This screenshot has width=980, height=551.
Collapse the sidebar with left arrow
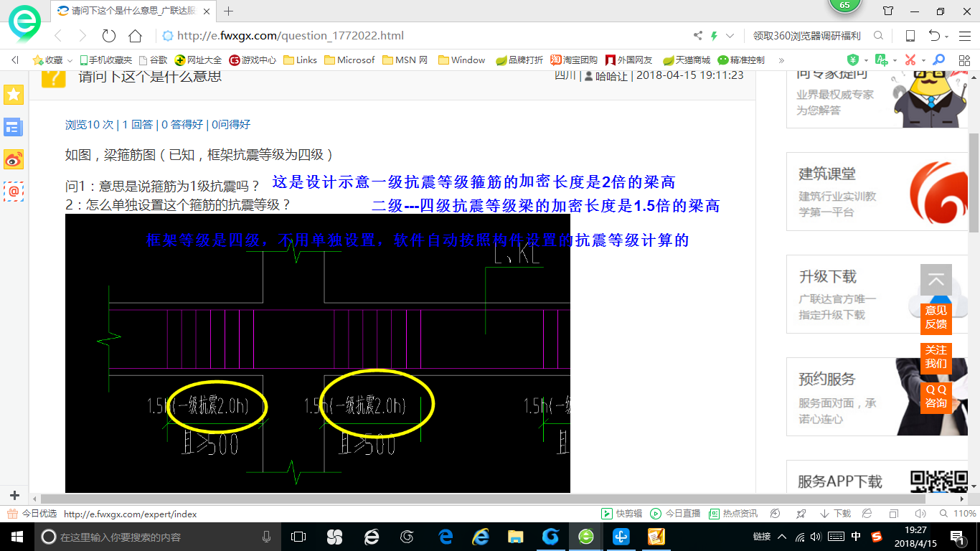point(15,60)
